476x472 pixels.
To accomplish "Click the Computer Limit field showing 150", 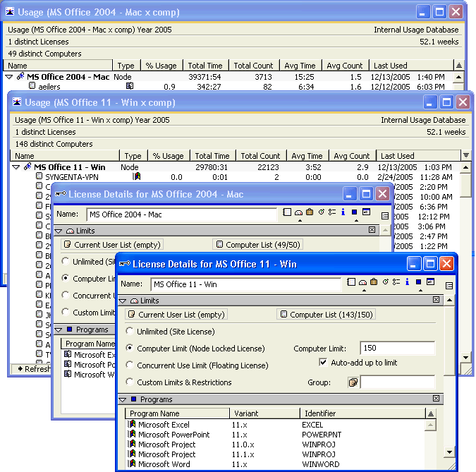I will tap(398, 348).
